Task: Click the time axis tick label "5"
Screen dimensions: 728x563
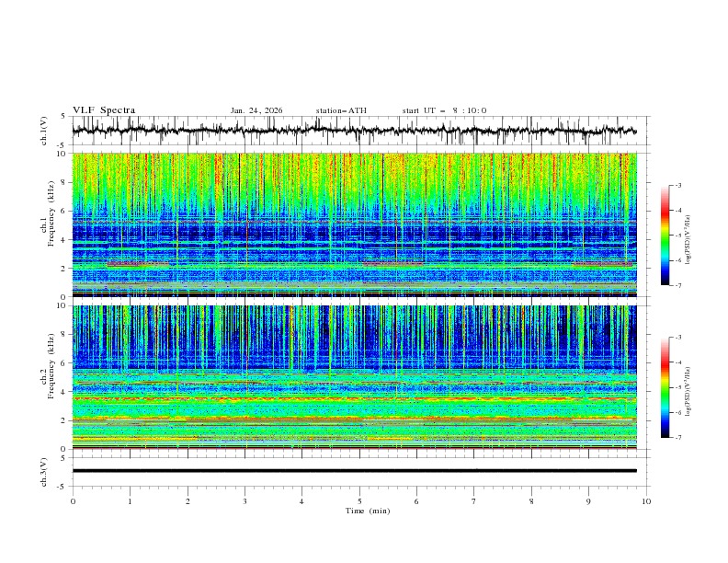Action: [359, 501]
